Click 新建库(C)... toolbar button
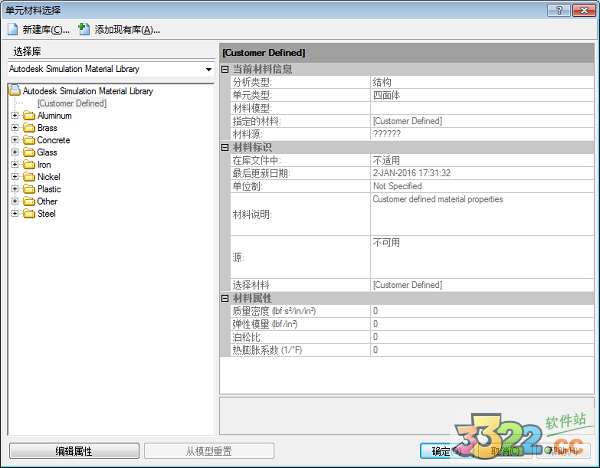600x468 pixels. (x=39, y=29)
